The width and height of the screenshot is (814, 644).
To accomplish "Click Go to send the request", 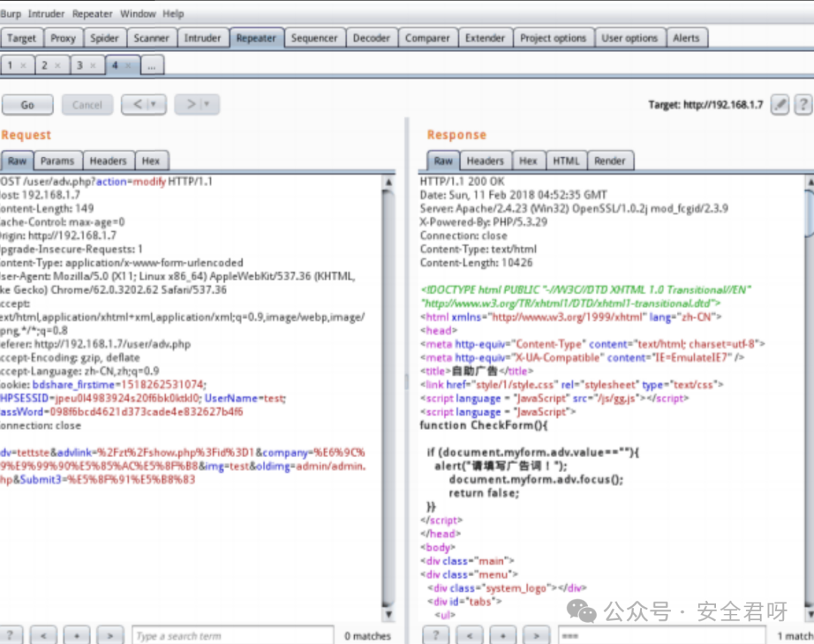I will (28, 105).
